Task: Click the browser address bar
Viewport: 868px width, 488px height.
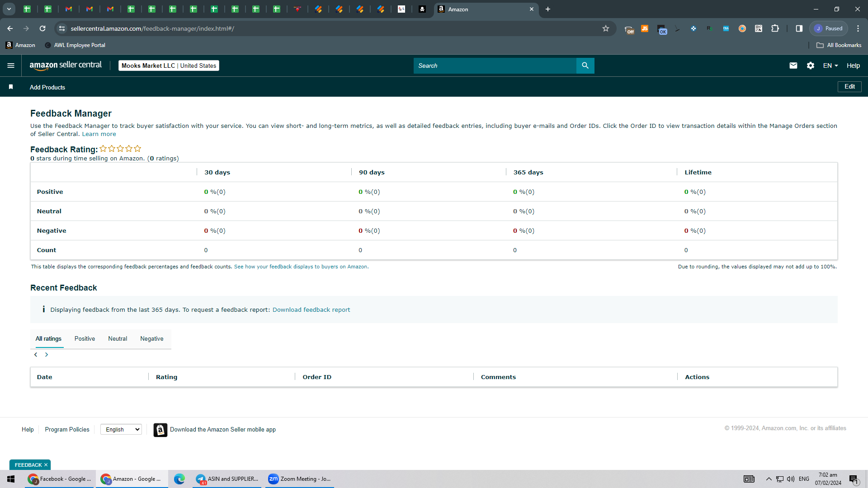Action: tap(335, 28)
